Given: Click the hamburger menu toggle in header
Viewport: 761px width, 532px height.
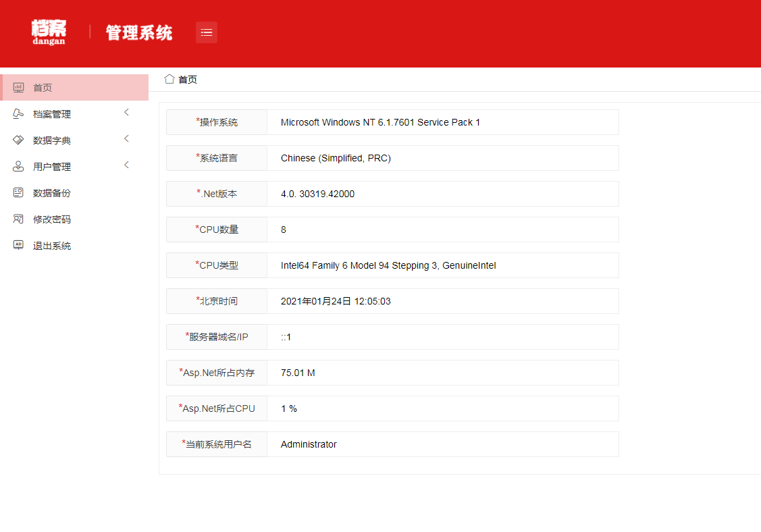Looking at the screenshot, I should click(x=207, y=32).
